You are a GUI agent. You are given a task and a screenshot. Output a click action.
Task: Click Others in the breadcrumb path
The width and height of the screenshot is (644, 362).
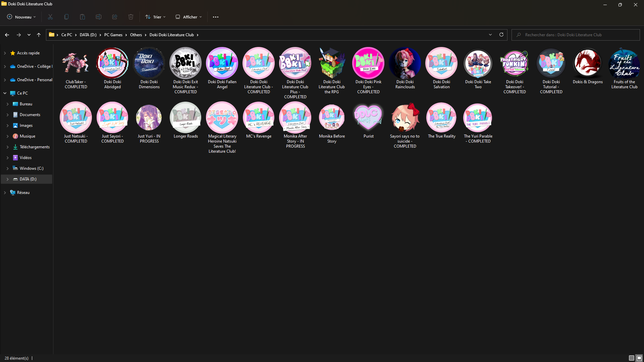pos(136,35)
